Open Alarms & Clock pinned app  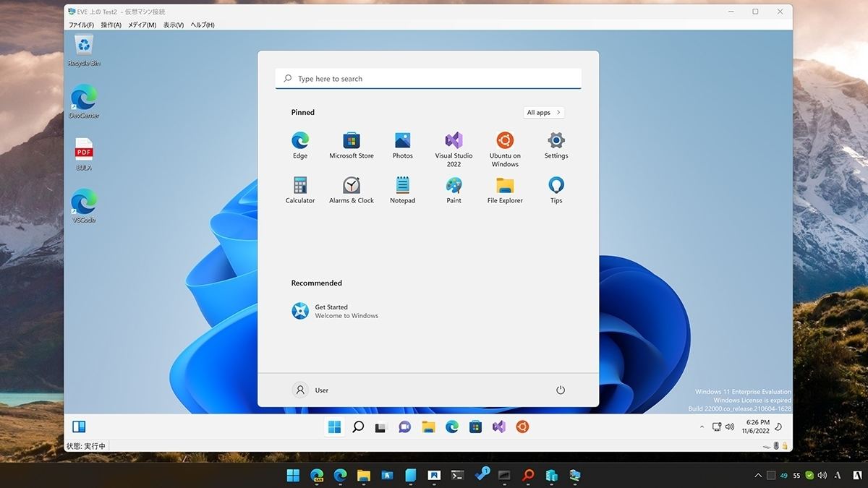352,190
